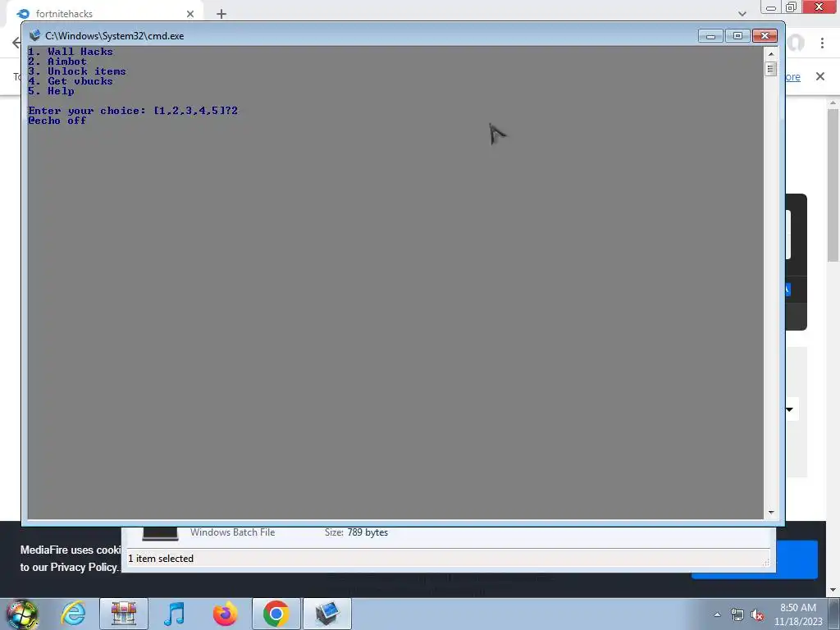The height and width of the screenshot is (630, 840).
Task: Open the music player taskbar icon
Action: pyautogui.click(x=174, y=614)
